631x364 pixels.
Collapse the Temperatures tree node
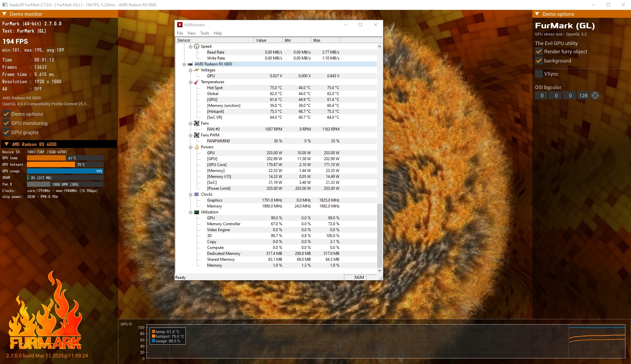point(190,82)
